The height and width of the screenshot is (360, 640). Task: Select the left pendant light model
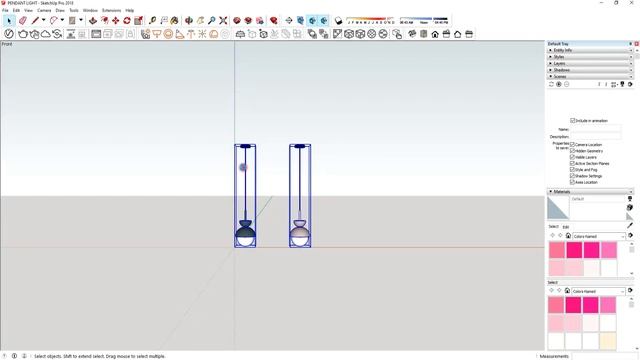point(245,196)
